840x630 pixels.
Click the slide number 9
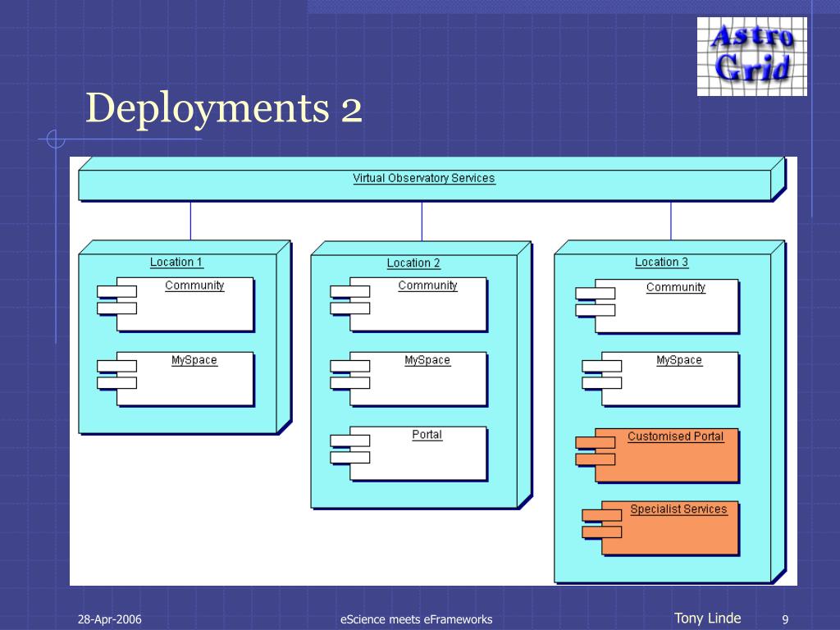coord(785,620)
